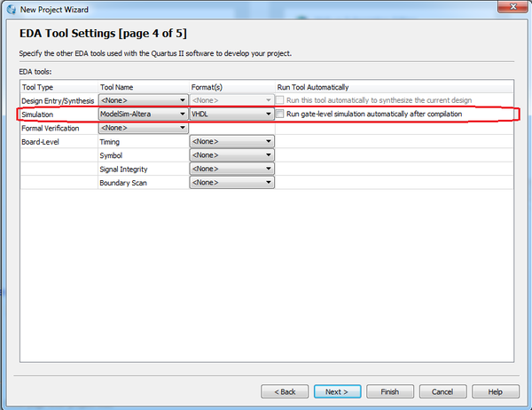The height and width of the screenshot is (410, 532).
Task: Expand the ModelSim-Altera simulation tool dropdown
Action: [142, 114]
